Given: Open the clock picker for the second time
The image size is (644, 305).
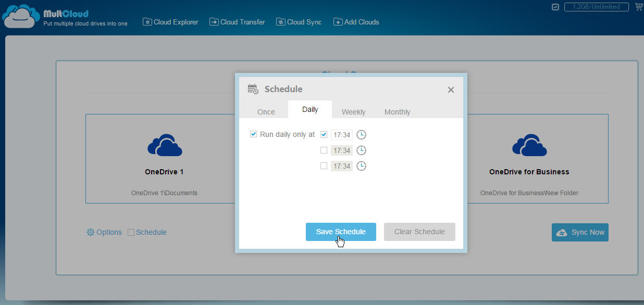Looking at the screenshot, I should point(361,150).
